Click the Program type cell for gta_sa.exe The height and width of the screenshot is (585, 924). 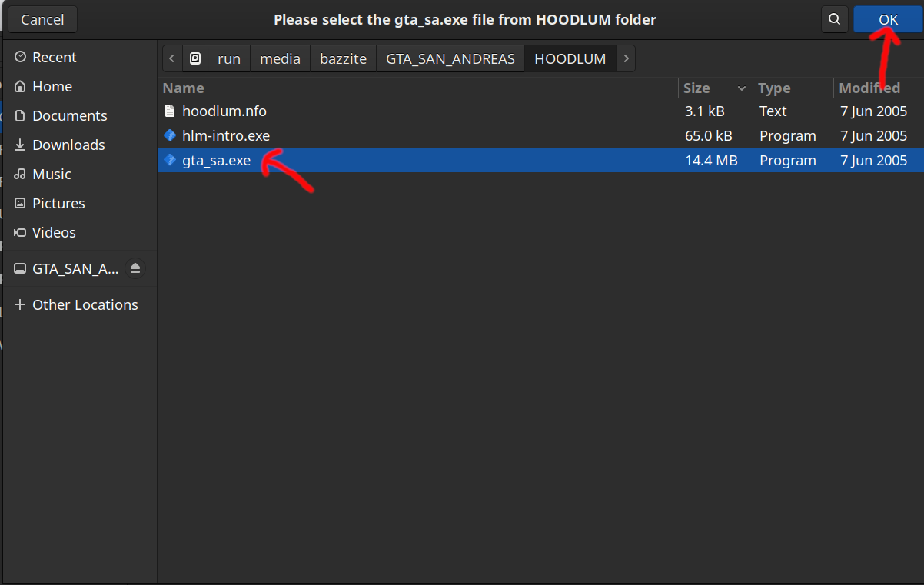788,160
